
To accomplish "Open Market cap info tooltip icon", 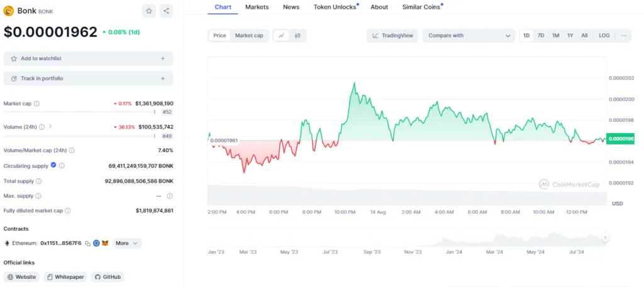I will point(36,104).
